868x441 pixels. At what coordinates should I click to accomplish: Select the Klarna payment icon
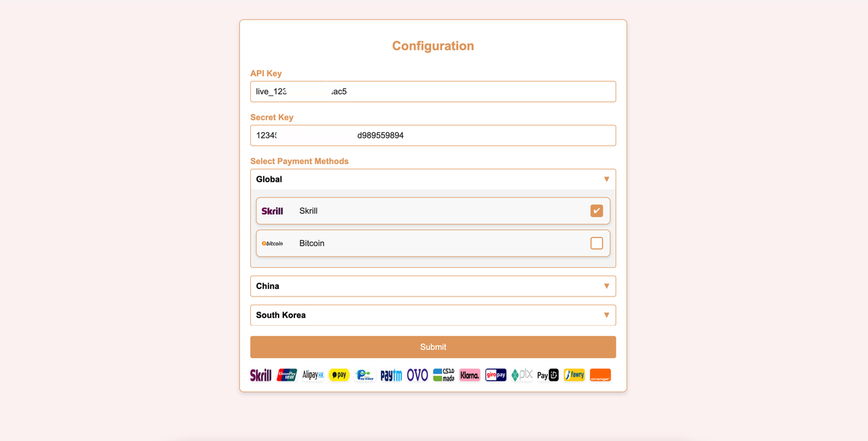coord(470,375)
